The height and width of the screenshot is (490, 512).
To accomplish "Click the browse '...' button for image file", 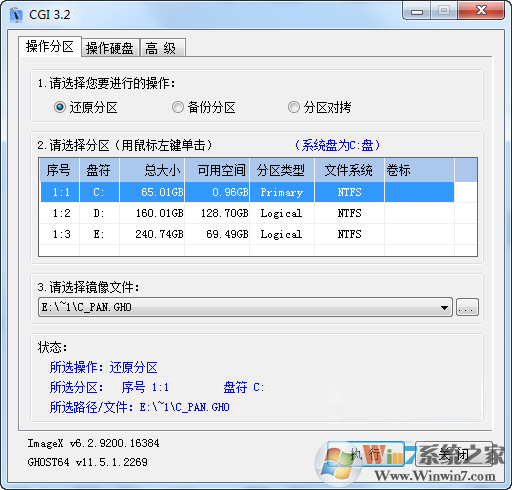I will click(x=467, y=307).
